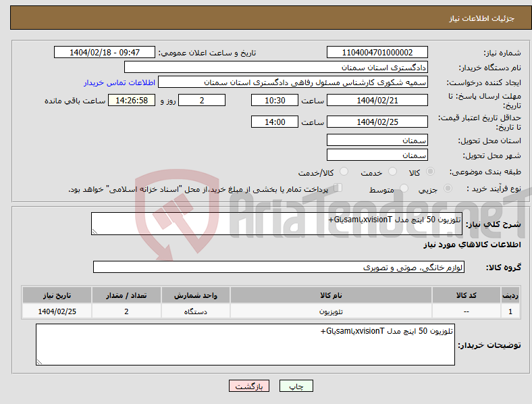The height and width of the screenshot is (404, 532).
Task: Open the اطلاعات تماس خریدار link
Action: point(119,82)
